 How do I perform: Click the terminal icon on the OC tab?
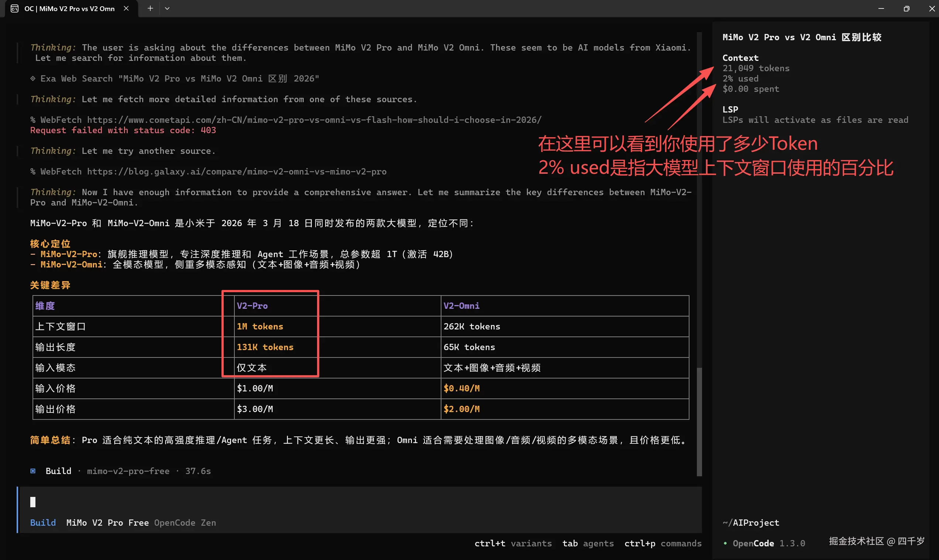pyautogui.click(x=14, y=8)
